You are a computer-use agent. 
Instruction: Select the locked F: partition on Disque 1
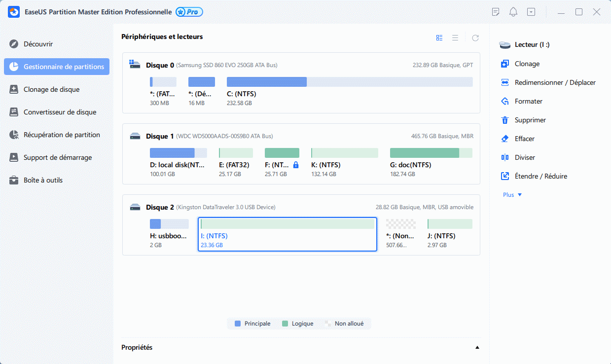pos(282,153)
